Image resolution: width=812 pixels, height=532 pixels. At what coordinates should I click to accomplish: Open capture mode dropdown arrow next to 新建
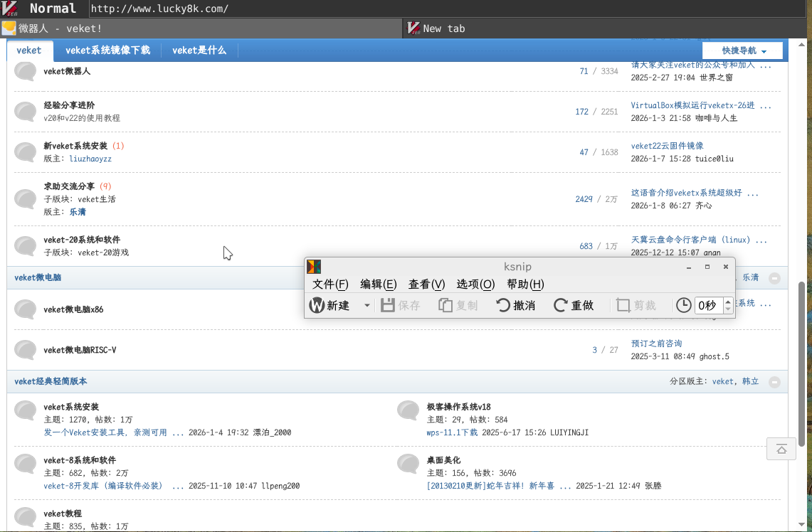pyautogui.click(x=367, y=305)
